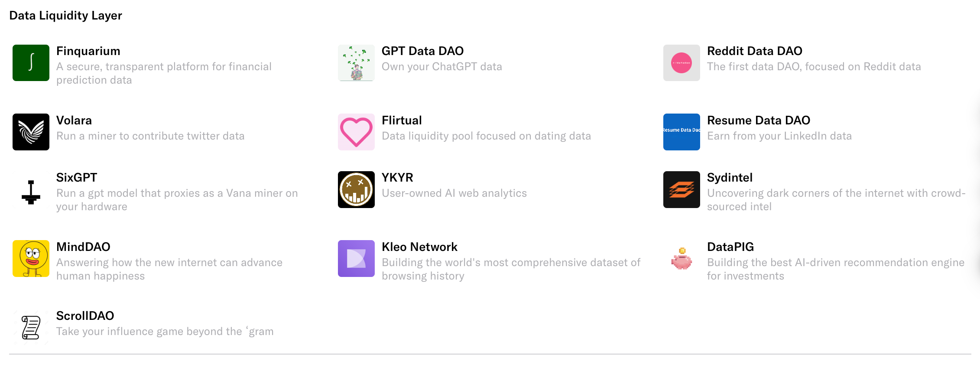
Task: Click the Sydintel project title
Action: tap(730, 178)
